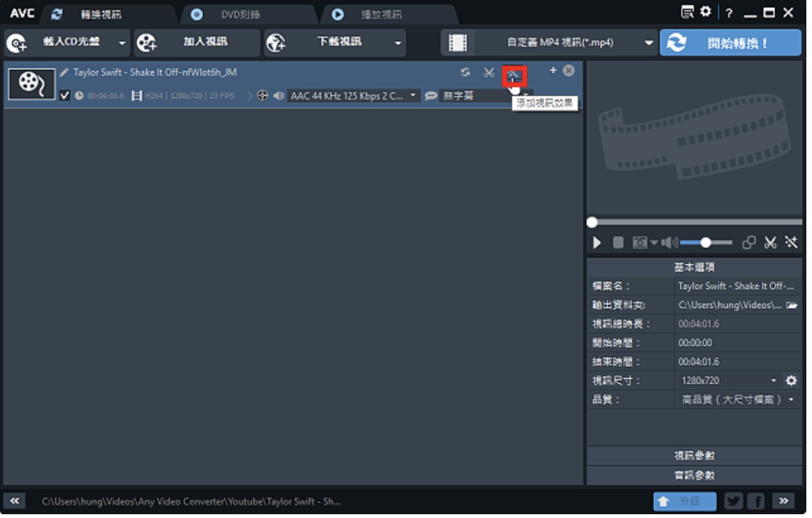Click the disc icon on DVD刻錄 tab

pyautogui.click(x=197, y=14)
